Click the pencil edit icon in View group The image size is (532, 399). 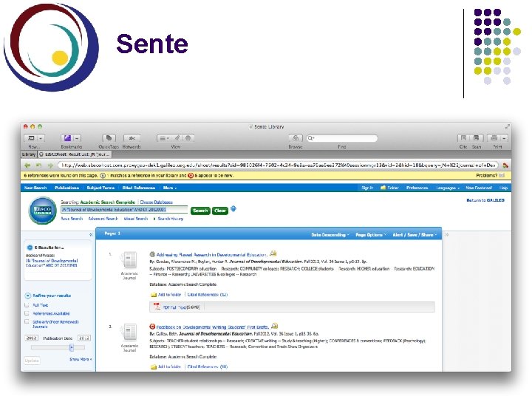pyautogui.click(x=177, y=138)
